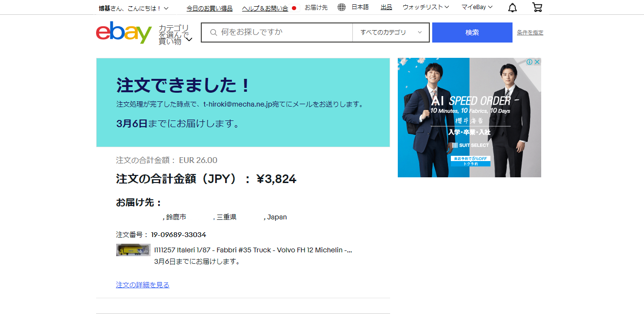Click the eBay logo
Viewport: 644px width, 314px height.
(x=124, y=32)
